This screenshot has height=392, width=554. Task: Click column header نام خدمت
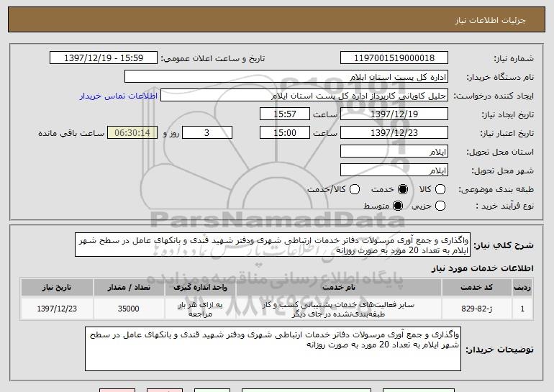click(339, 288)
